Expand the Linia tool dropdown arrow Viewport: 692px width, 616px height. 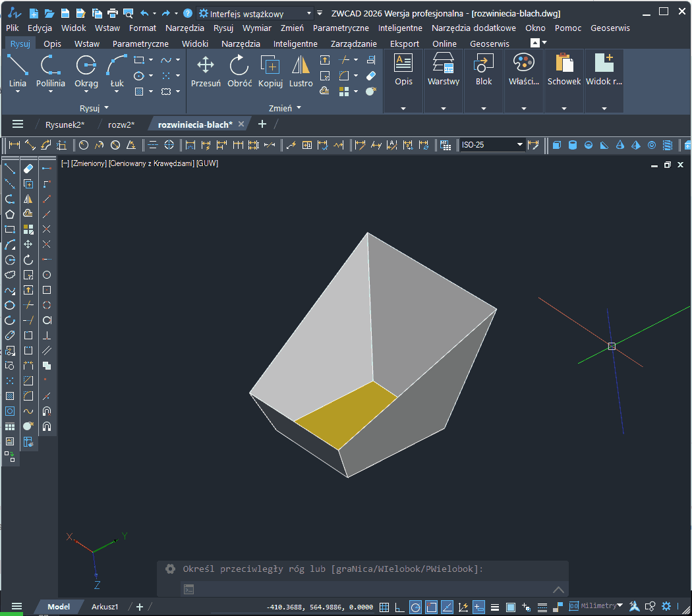(18, 92)
